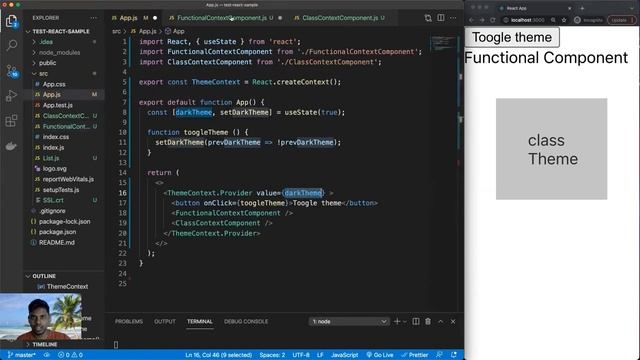Screen dimensions: 640x360
Task: Kill terminal using trash icon
Action: (428, 322)
